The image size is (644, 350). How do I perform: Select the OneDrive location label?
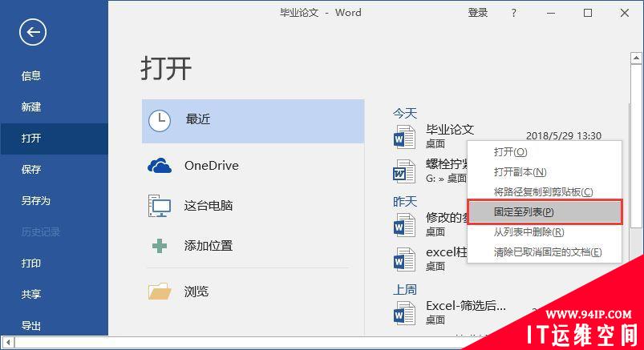click(212, 165)
